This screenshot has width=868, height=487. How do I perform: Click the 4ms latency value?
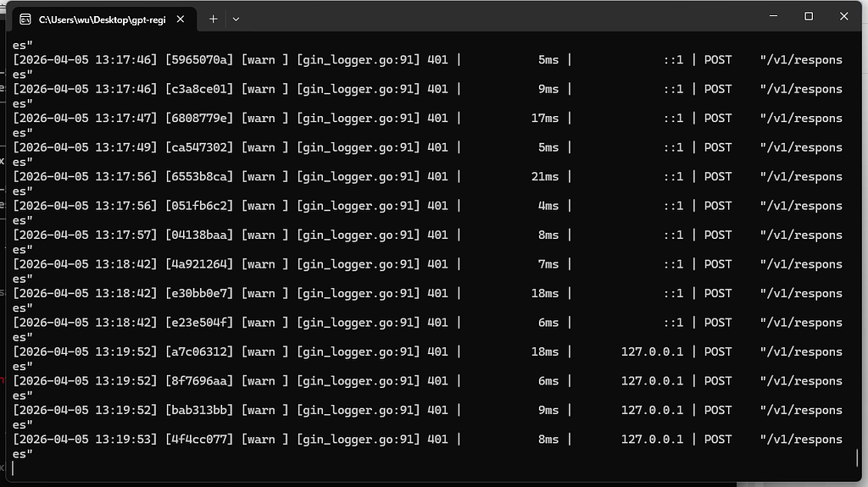548,206
